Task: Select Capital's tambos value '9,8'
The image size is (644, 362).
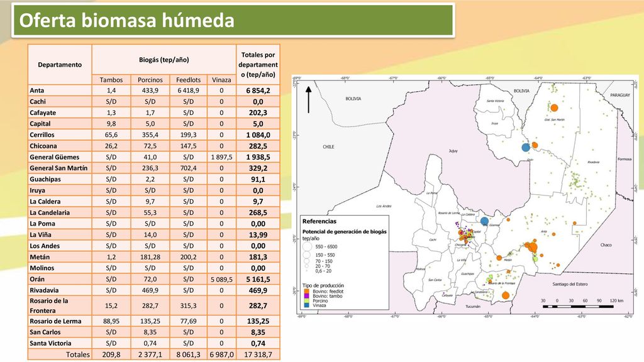Action: (x=111, y=124)
